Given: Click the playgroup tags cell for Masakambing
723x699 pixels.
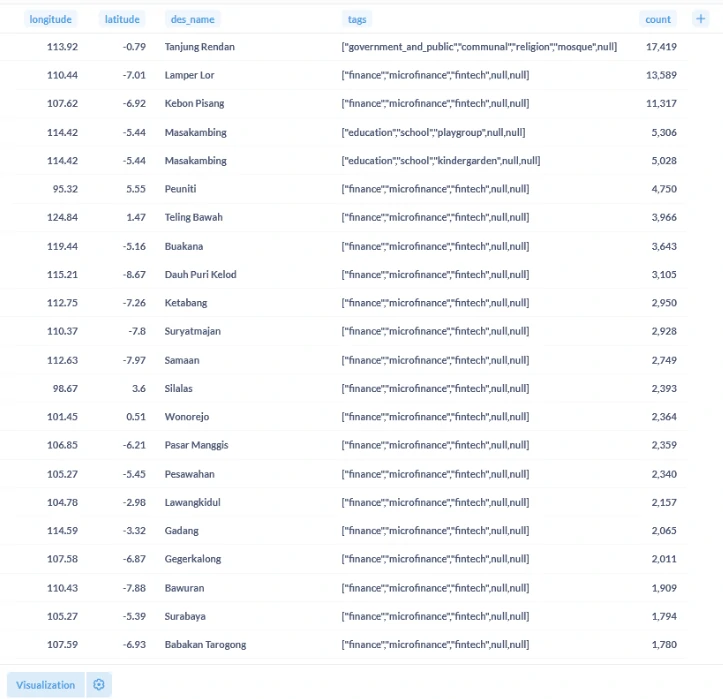Looking at the screenshot, I should [x=433, y=132].
